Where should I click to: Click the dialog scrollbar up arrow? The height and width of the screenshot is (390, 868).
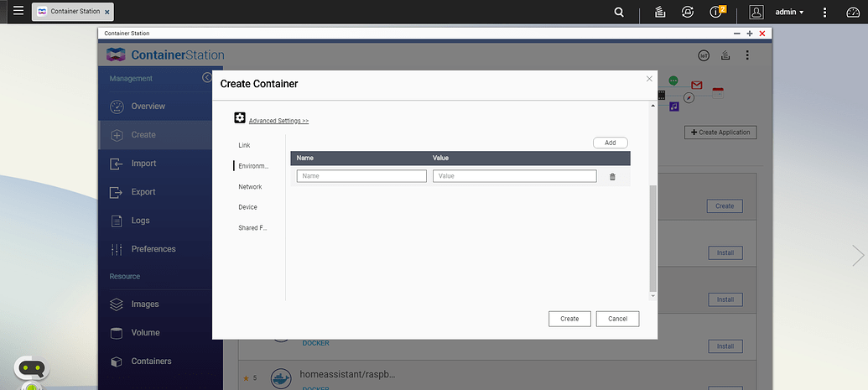[x=652, y=105]
